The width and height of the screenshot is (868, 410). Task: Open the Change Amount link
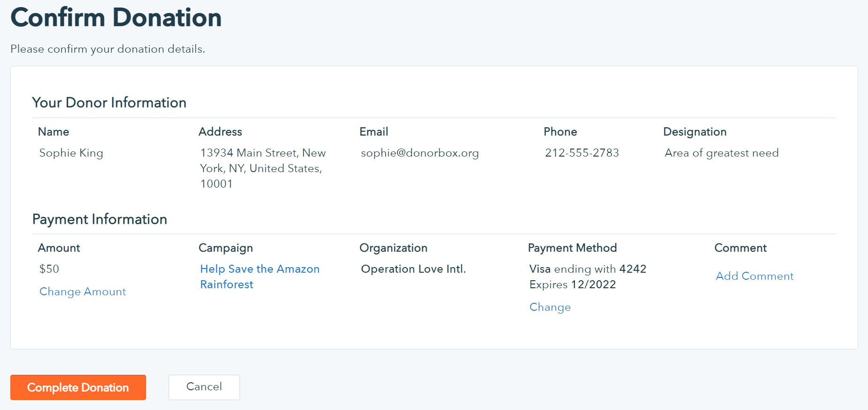point(83,292)
